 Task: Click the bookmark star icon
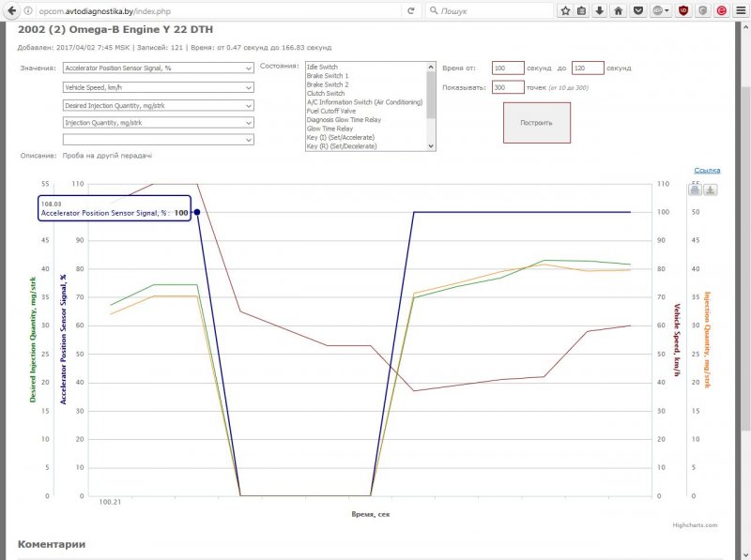coord(566,10)
